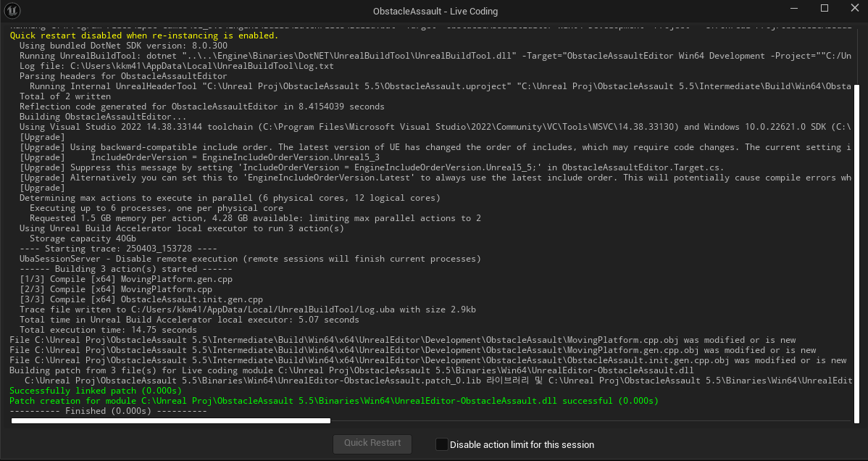This screenshot has height=461, width=868.
Task: Click the 'Patch creation for module' success line
Action: pos(334,401)
